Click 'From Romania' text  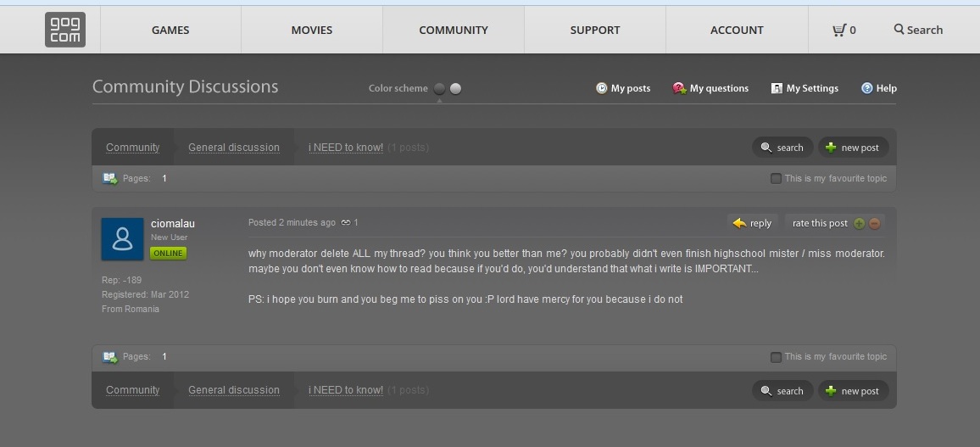(131, 310)
